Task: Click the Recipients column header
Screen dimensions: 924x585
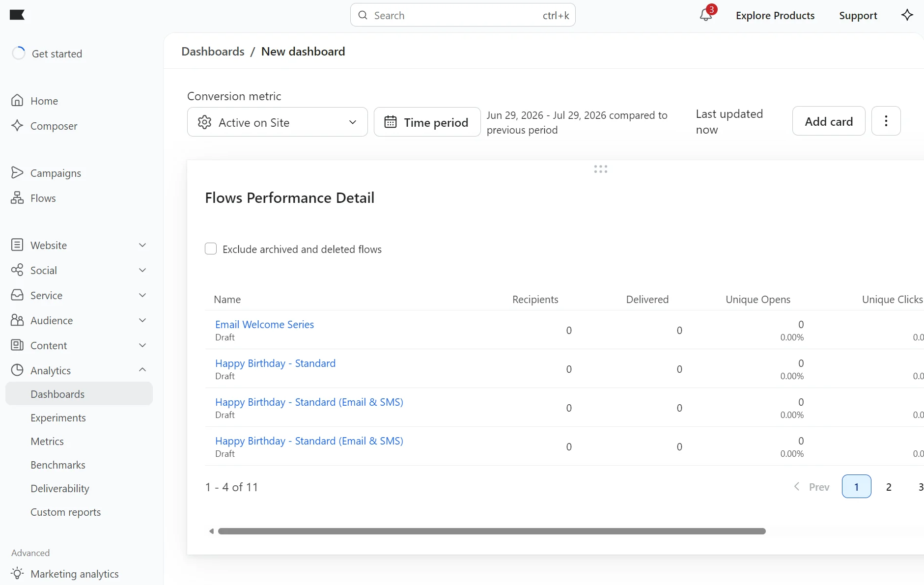Action: [x=535, y=299]
